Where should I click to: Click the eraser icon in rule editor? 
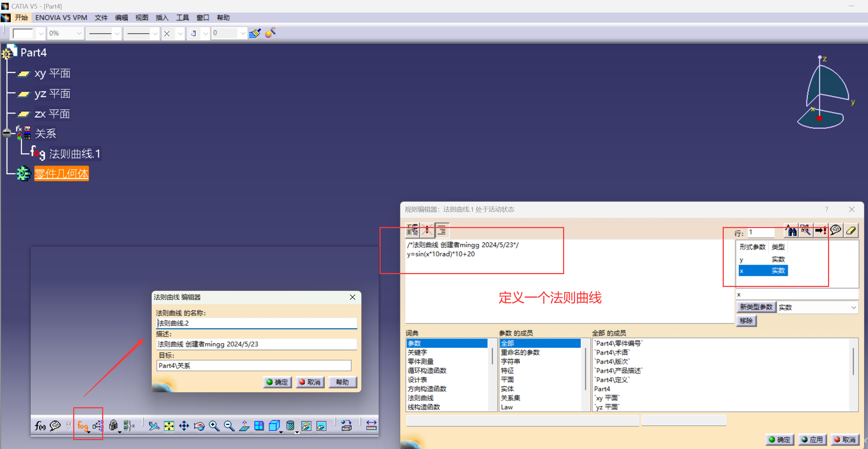(851, 231)
